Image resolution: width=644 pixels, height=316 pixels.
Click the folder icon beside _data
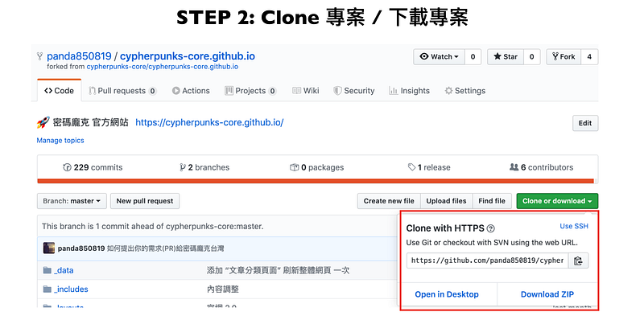47,270
